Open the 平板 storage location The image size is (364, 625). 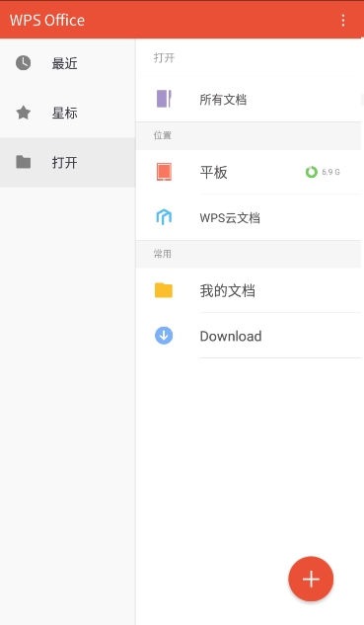point(249,172)
